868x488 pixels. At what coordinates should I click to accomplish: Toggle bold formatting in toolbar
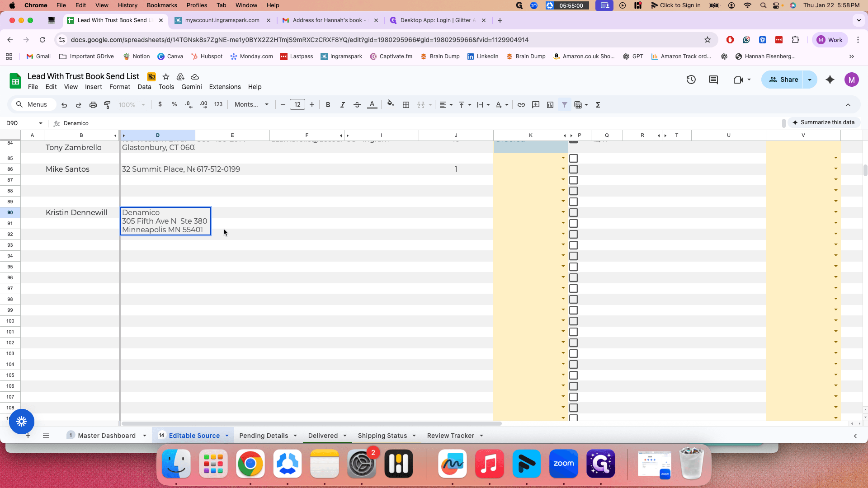[x=328, y=105]
